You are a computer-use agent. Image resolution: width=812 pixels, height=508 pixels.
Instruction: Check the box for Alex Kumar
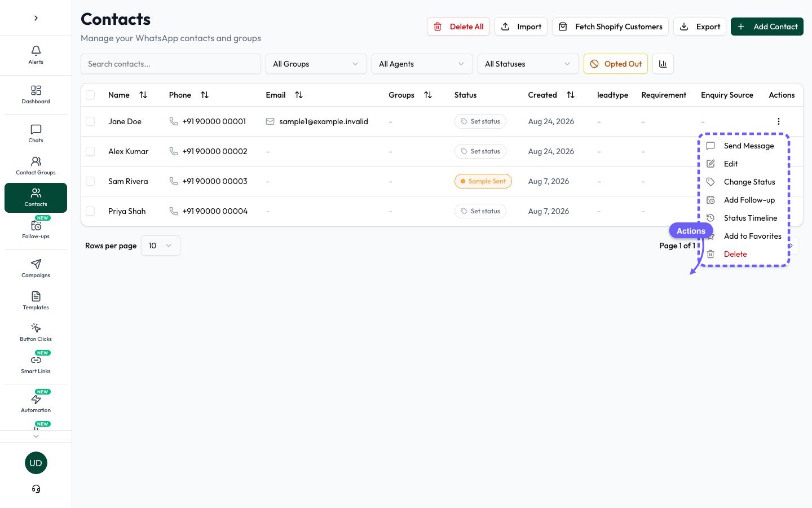tap(90, 151)
